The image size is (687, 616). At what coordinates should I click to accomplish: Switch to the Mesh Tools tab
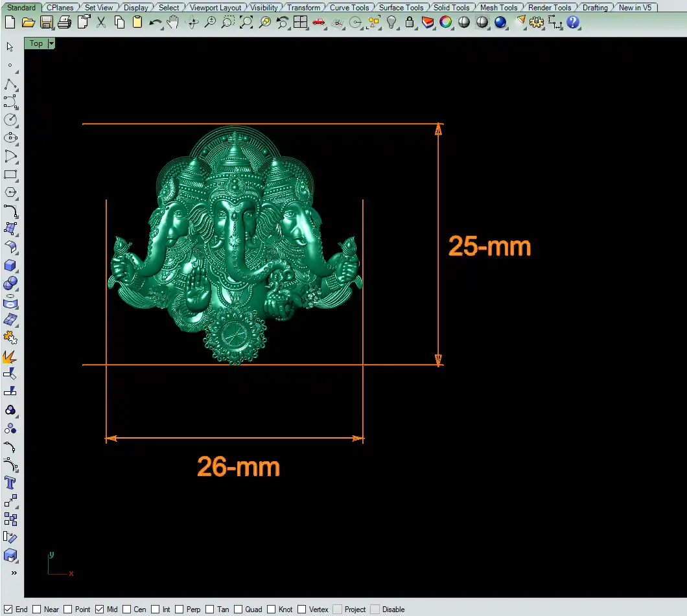pos(498,8)
